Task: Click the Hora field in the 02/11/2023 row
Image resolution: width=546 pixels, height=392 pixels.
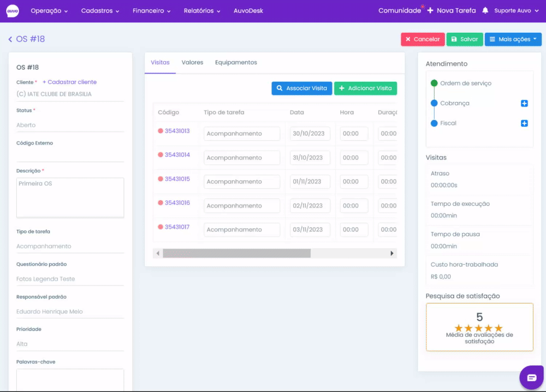Action: [x=354, y=205]
